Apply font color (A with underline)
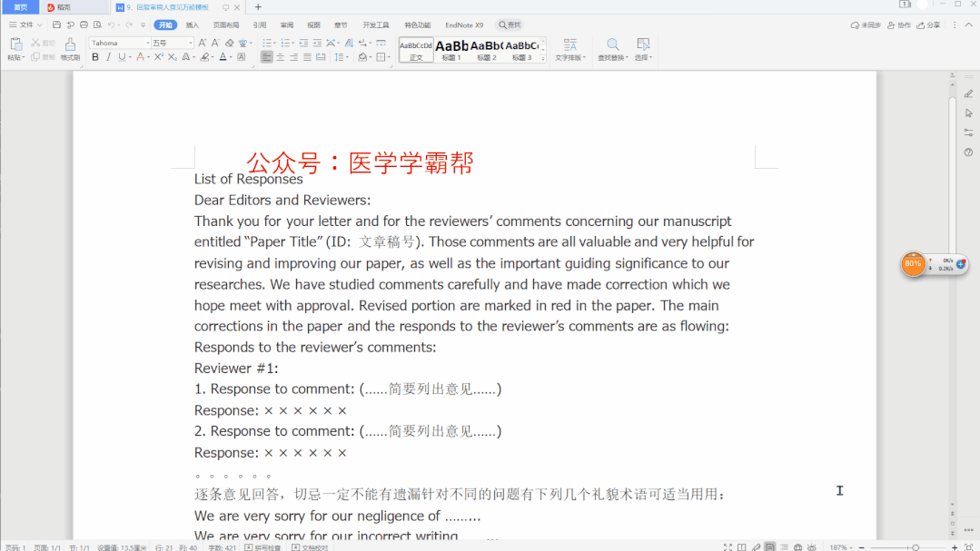 [223, 57]
